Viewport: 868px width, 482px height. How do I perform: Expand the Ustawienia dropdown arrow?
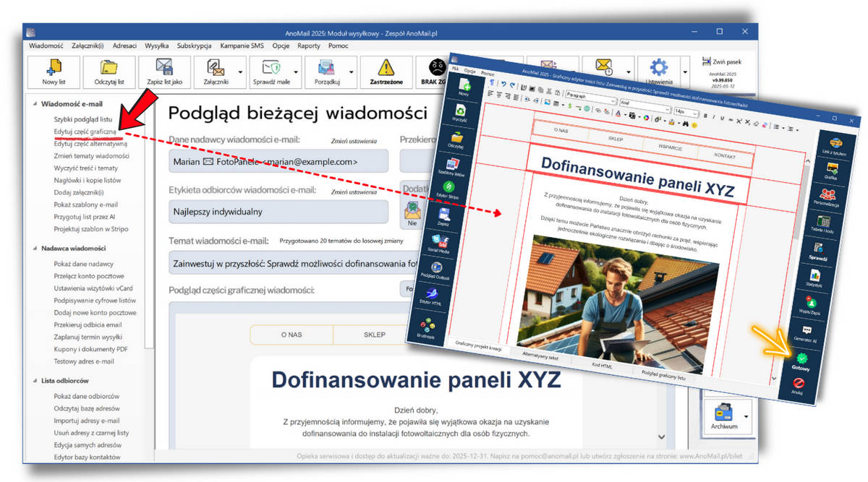click(x=684, y=72)
